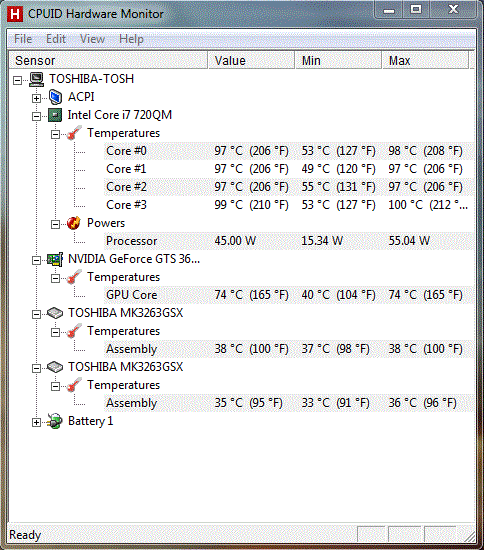This screenshot has width=484, height=550.
Task: Click the ACPI monitor icon
Action: [55, 97]
